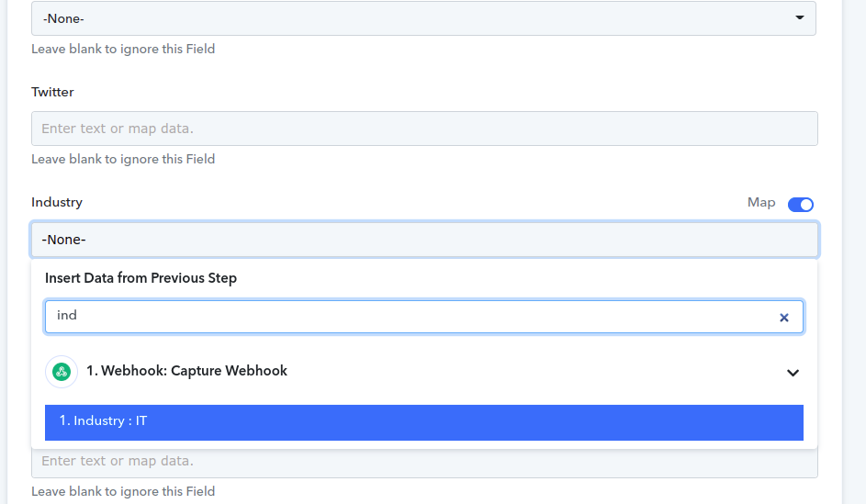Image resolution: width=866 pixels, height=504 pixels.
Task: Open the top -None- dropdown arrow
Action: [799, 17]
